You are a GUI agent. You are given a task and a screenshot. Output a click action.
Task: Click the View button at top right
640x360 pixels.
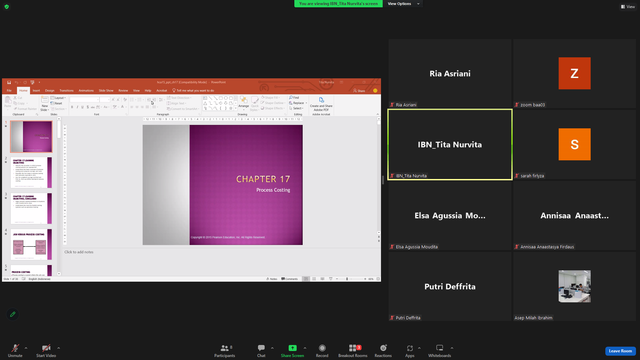[x=628, y=7]
